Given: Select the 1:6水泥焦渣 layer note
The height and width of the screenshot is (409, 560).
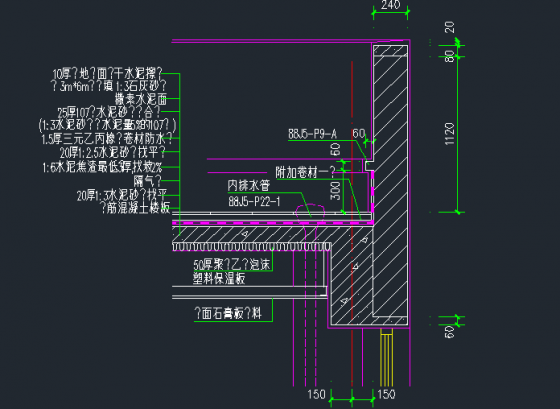Looking at the screenshot, I should click(x=102, y=167).
